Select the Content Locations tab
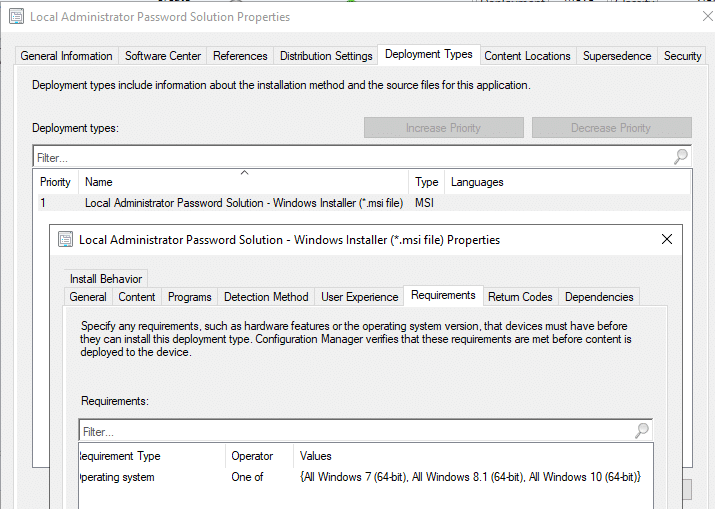 [527, 56]
